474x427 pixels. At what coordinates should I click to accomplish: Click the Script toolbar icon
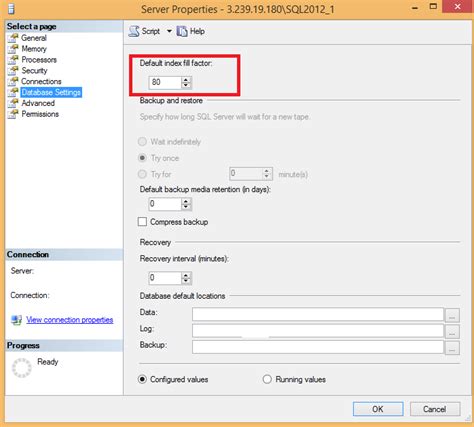click(x=134, y=31)
